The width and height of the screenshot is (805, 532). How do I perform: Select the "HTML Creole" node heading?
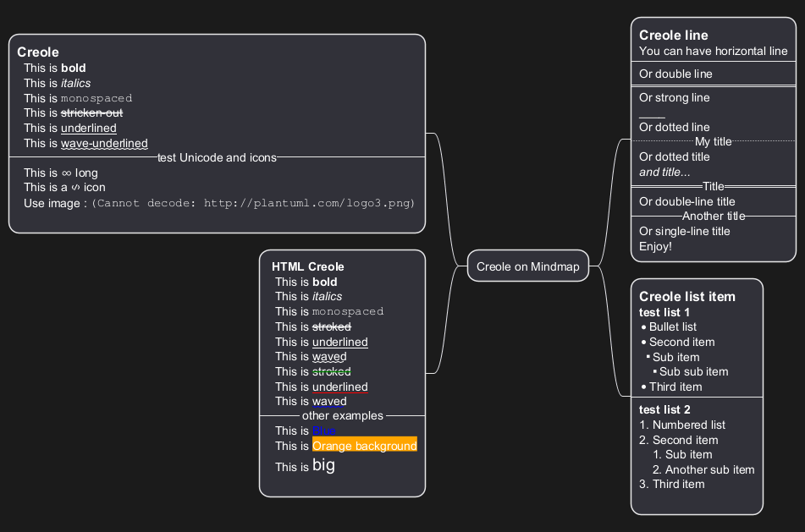tap(308, 266)
